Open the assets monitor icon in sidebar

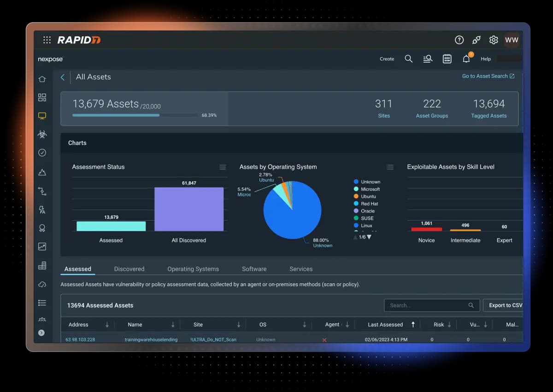42,116
